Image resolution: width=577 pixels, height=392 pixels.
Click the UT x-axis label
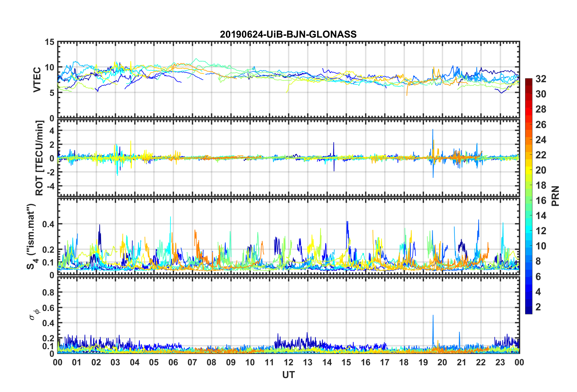pos(288,375)
